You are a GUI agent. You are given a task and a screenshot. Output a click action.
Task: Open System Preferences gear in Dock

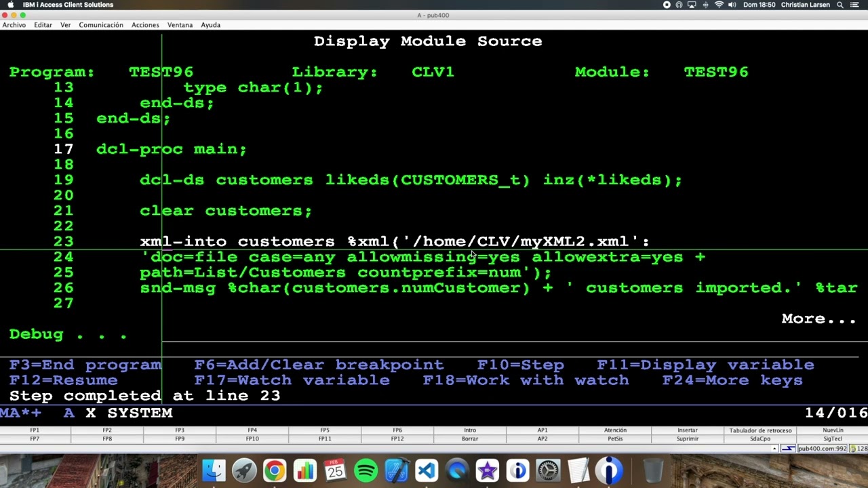pos(548,470)
